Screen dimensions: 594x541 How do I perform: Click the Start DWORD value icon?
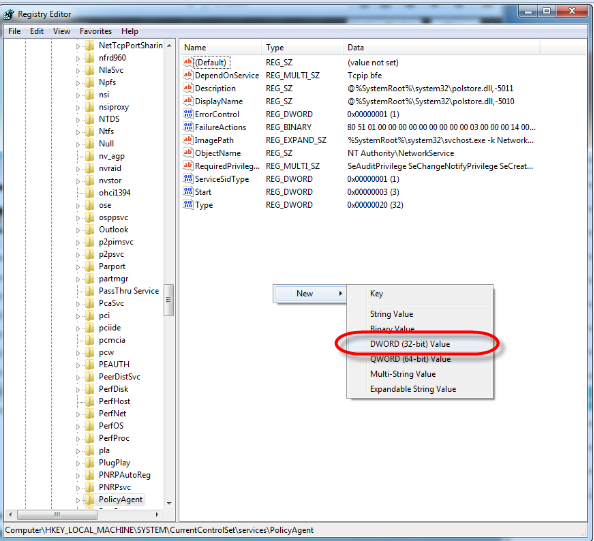pyautogui.click(x=188, y=192)
